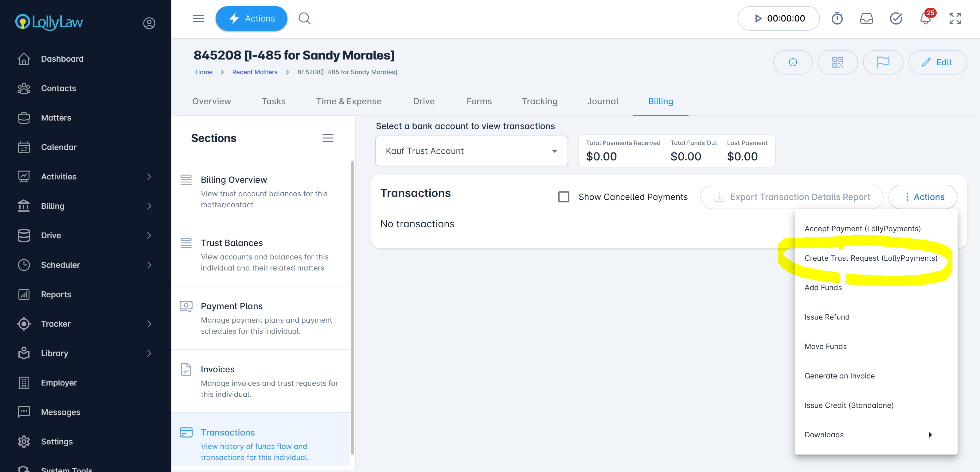980x472 pixels.
Task: Click the search magnifier icon
Action: click(304, 18)
